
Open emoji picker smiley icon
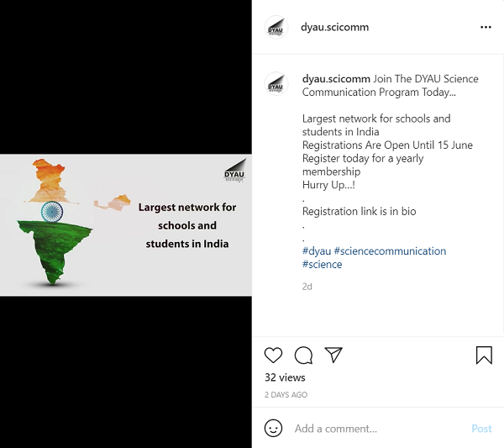point(273,428)
